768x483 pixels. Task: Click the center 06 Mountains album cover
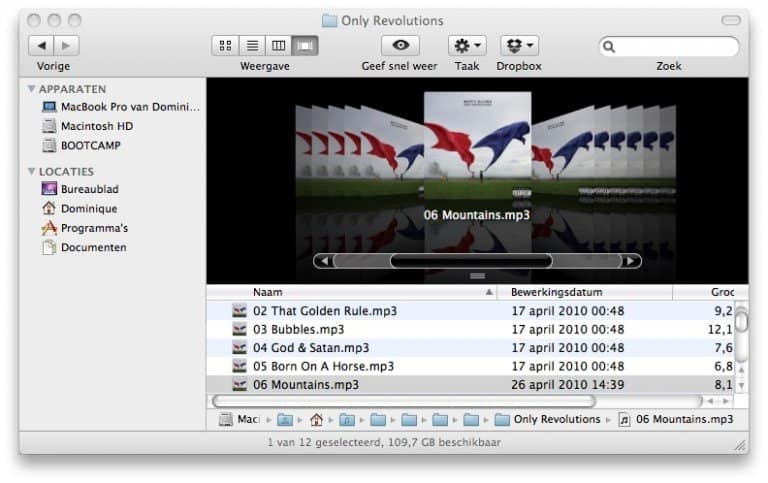(x=478, y=145)
